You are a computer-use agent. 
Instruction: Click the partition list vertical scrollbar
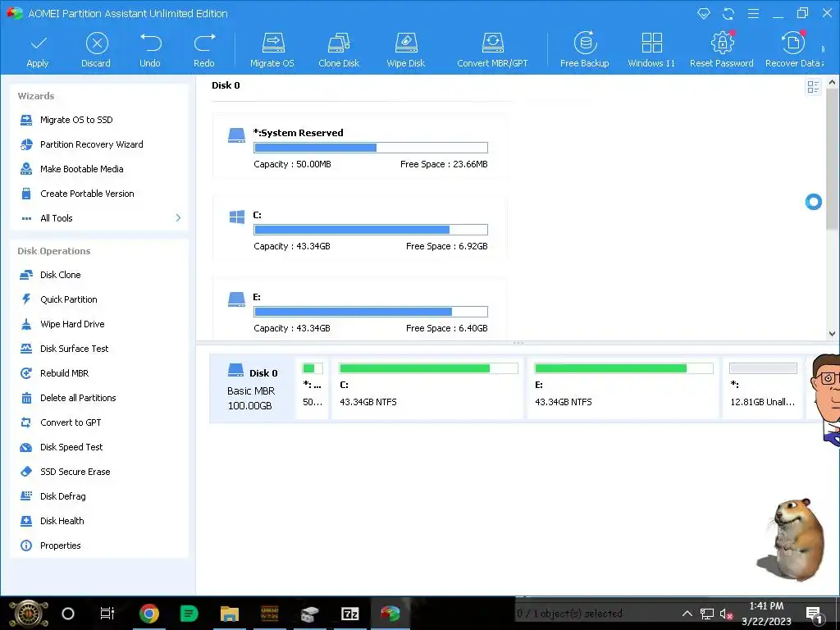pyautogui.click(x=832, y=161)
